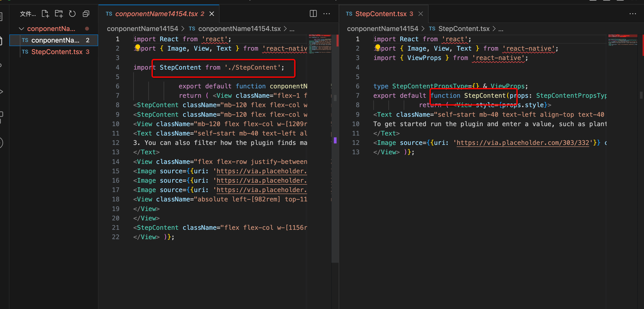The height and width of the screenshot is (309, 644).
Task: Click the left editor vertical scrollbar
Action: coord(335,148)
